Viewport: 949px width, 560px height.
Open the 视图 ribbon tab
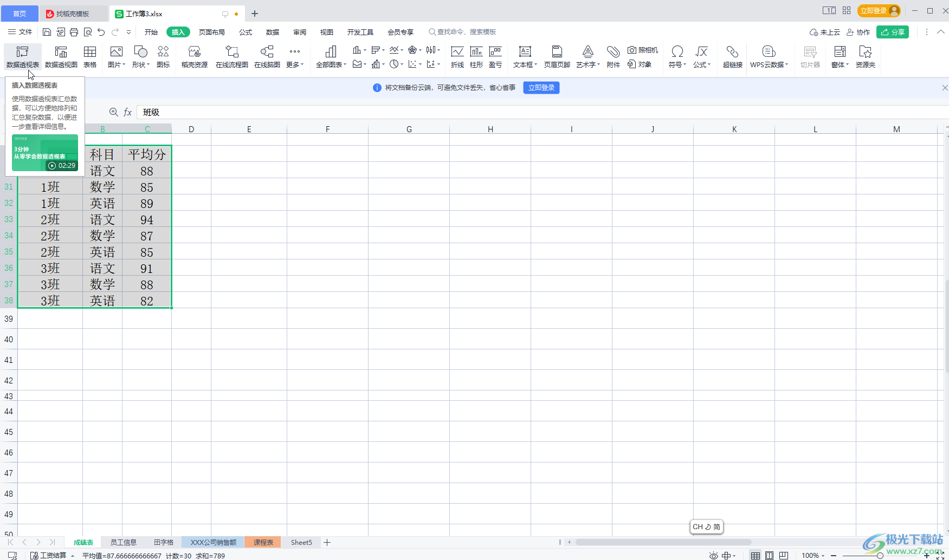point(326,32)
